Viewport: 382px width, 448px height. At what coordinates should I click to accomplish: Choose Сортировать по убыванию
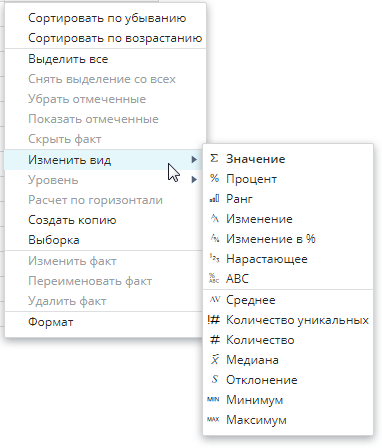click(107, 18)
